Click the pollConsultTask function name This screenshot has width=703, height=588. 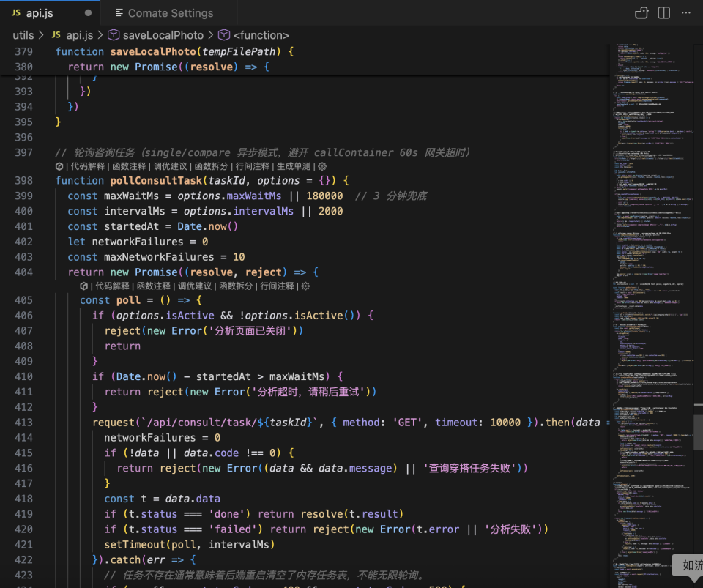(x=156, y=181)
